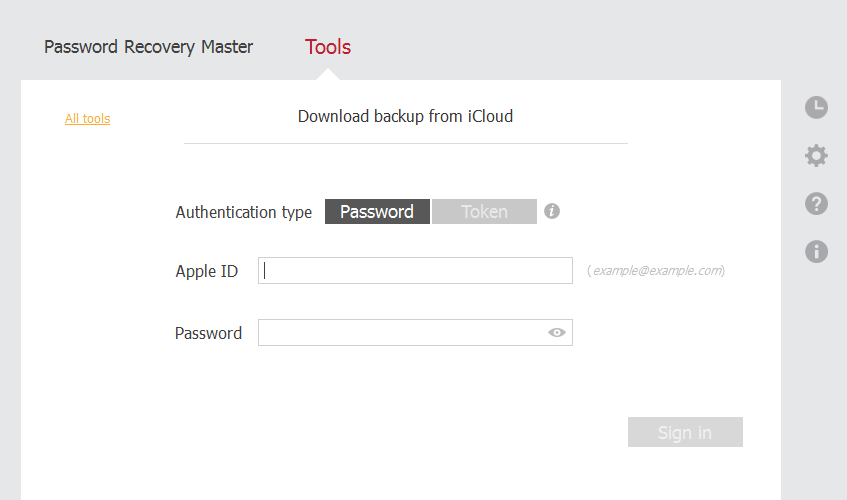Focus the Apple ID input field
The width and height of the screenshot is (847, 500).
(415, 271)
